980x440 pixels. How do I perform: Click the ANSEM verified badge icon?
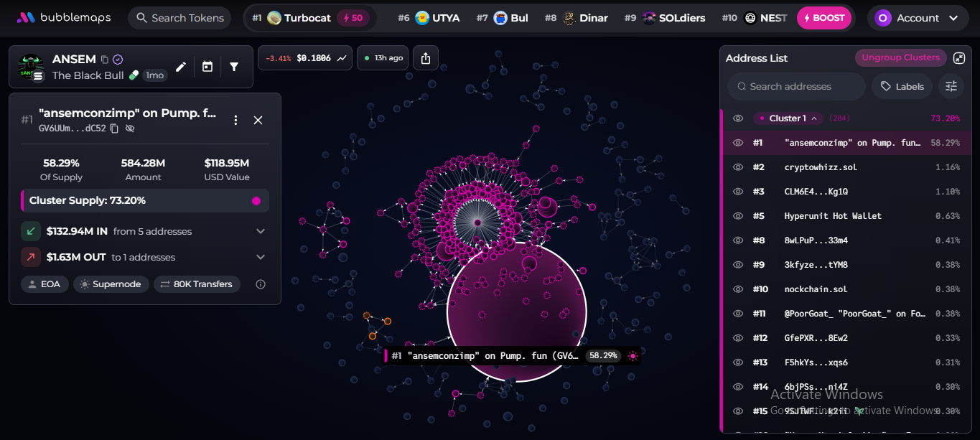[118, 60]
